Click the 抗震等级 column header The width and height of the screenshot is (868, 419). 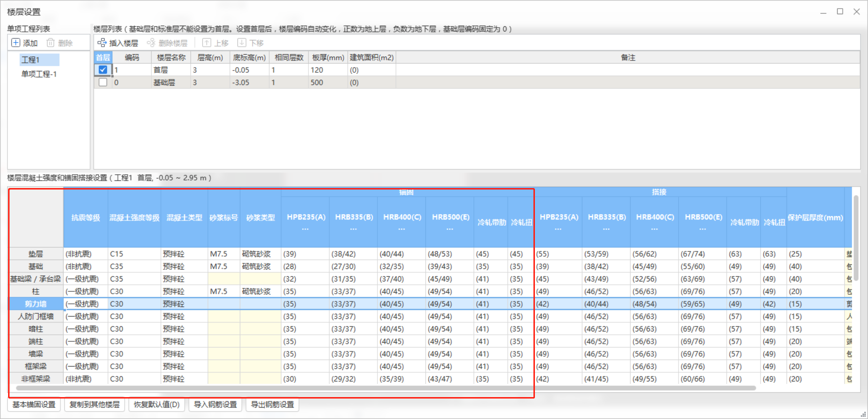(x=86, y=218)
